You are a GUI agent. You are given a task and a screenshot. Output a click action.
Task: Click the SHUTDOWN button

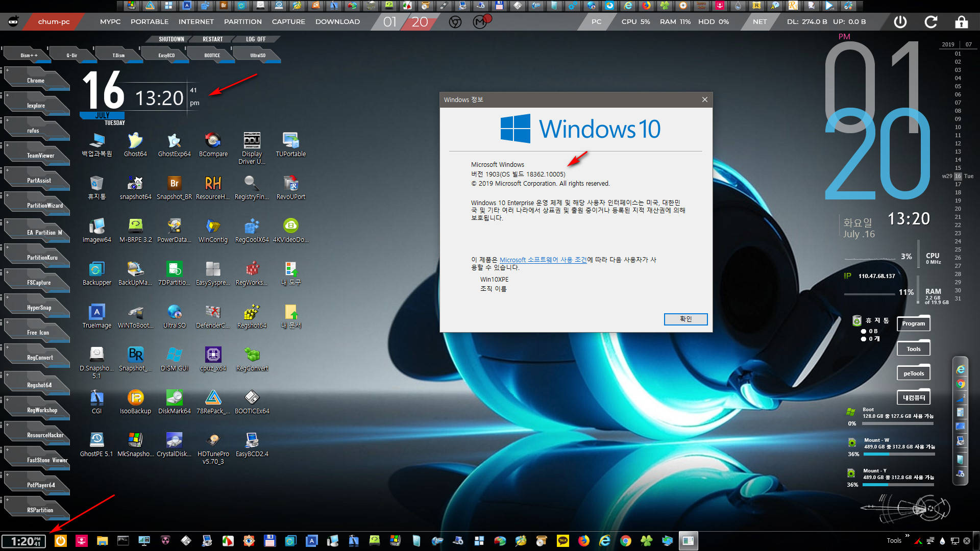(x=171, y=39)
